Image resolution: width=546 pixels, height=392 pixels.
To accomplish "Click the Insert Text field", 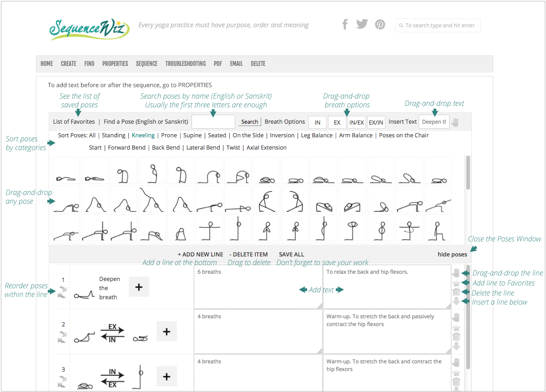I will coord(434,122).
